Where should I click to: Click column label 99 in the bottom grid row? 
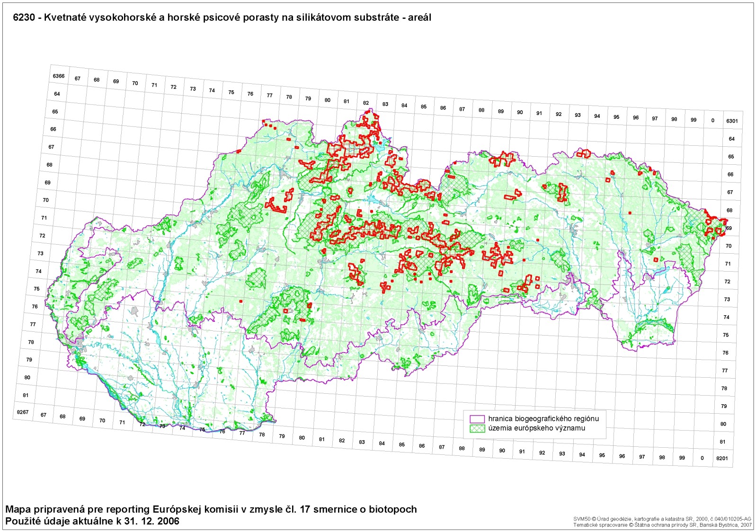pos(682,458)
